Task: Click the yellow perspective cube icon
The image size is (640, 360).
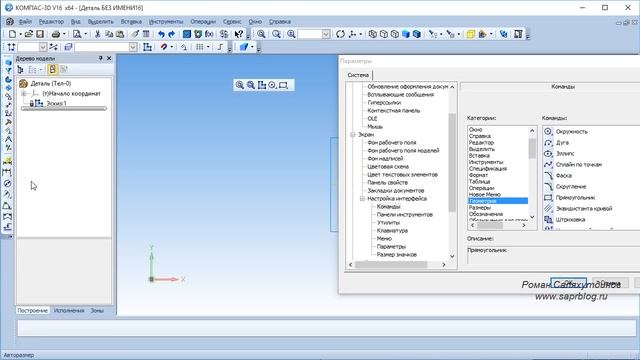Action: pyautogui.click(x=471, y=34)
